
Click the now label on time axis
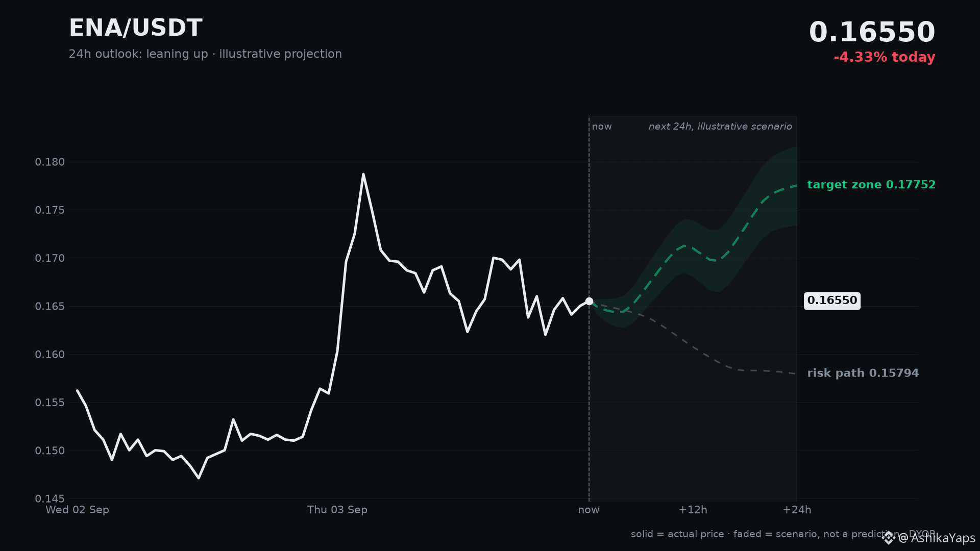point(589,510)
